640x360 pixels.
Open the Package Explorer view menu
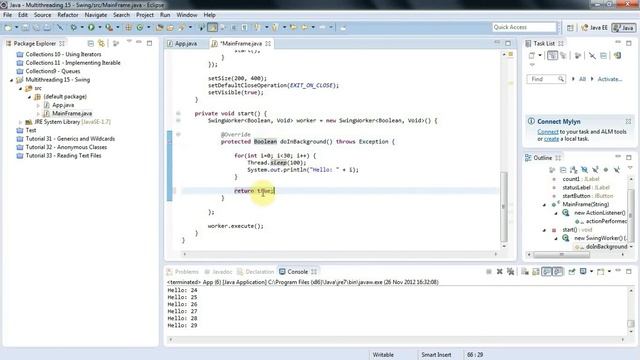pos(129,42)
